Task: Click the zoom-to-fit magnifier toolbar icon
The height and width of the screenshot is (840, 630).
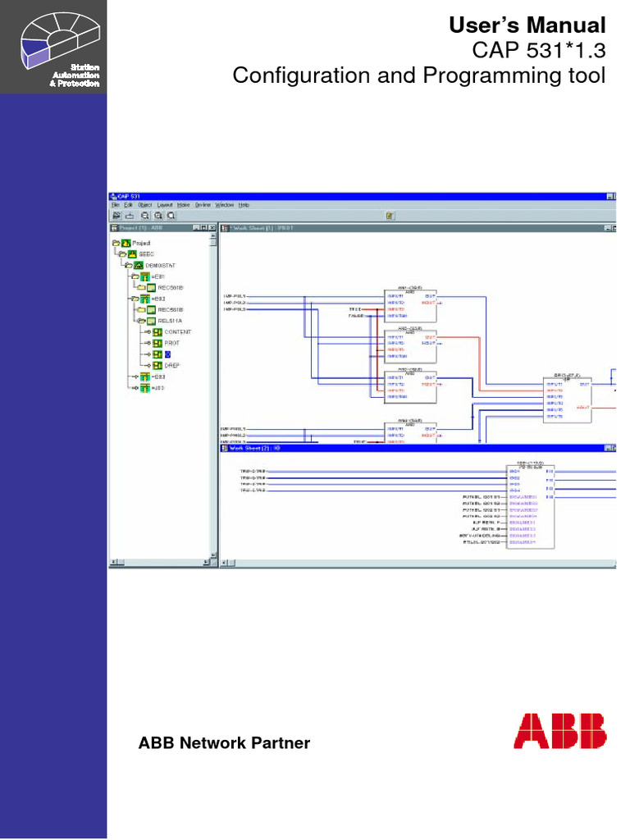Action: (171, 216)
